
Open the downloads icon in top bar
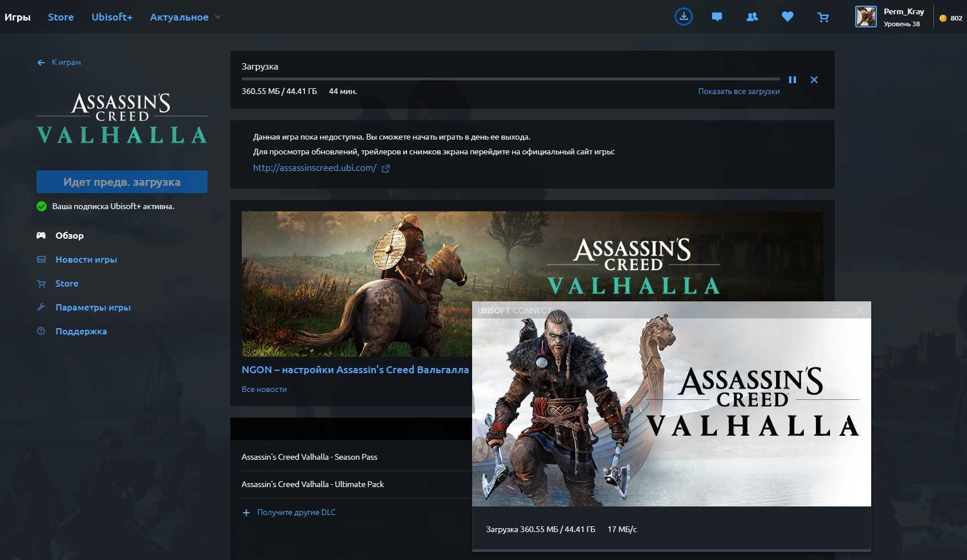tap(684, 17)
